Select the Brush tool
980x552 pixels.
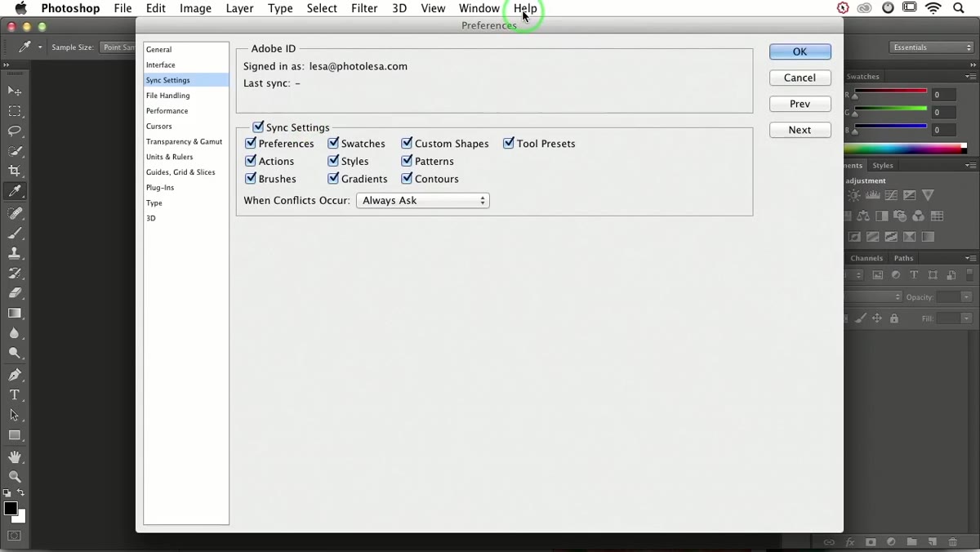point(15,234)
